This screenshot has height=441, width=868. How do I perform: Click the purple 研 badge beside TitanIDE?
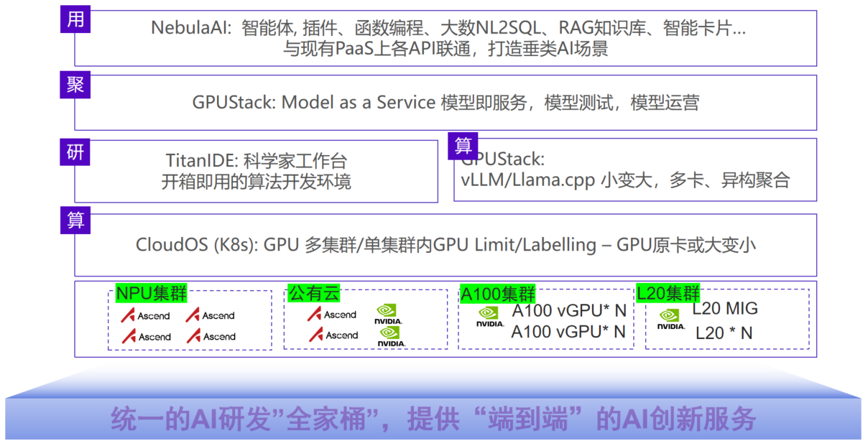[75, 152]
